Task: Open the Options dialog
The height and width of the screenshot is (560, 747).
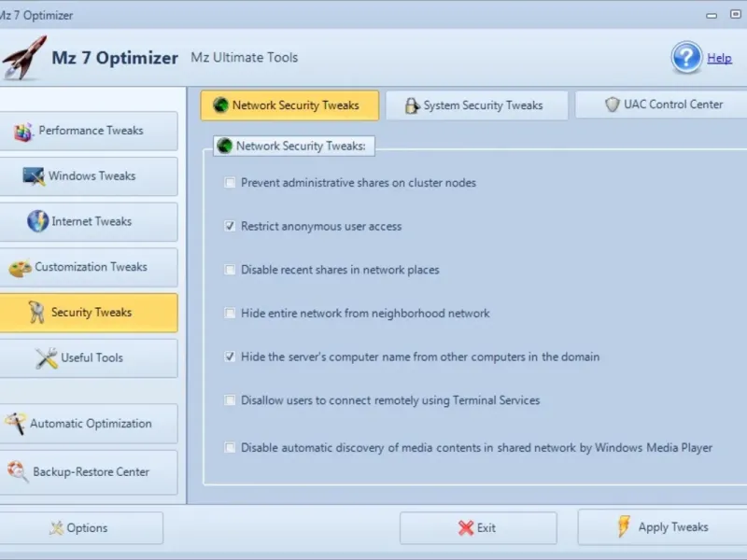Action: click(81, 527)
